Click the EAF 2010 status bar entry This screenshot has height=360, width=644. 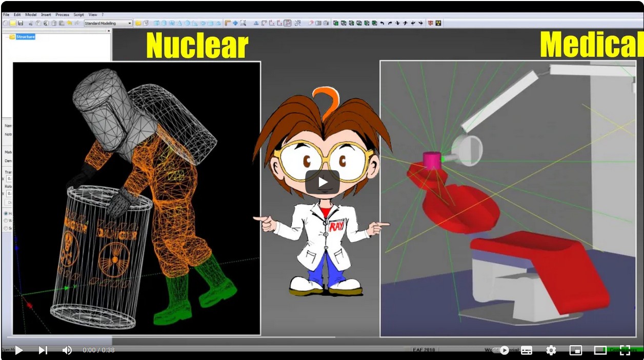point(424,350)
